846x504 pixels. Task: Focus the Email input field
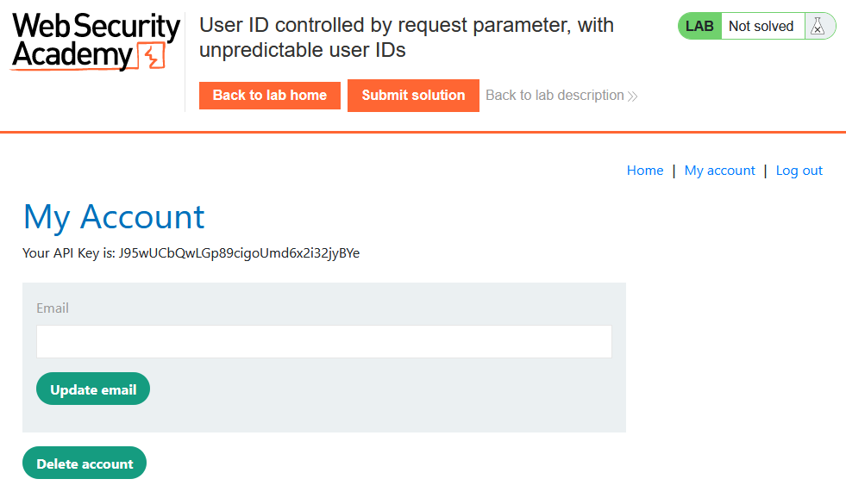[323, 341]
